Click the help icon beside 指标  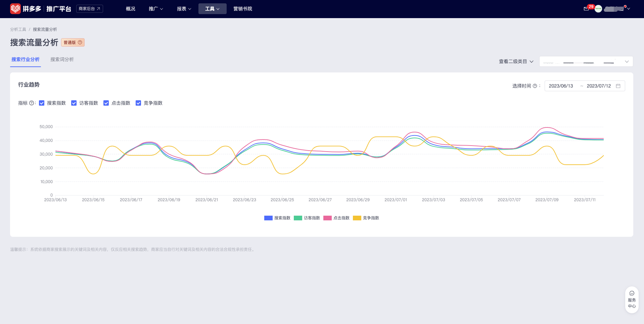click(x=32, y=103)
